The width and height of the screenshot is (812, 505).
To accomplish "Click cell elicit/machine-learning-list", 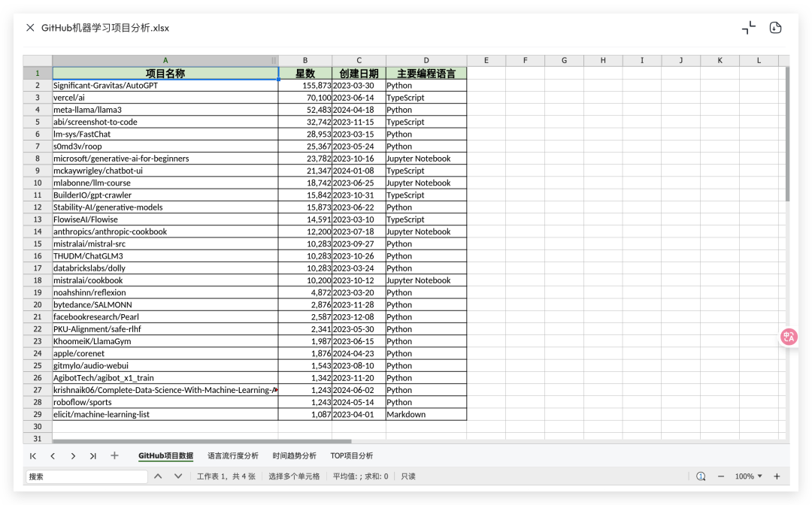I will [x=165, y=415].
